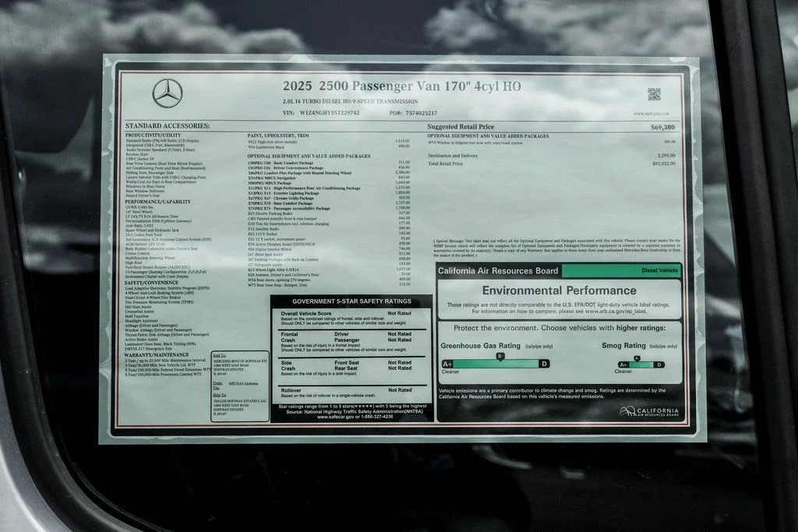
Task: Click the 'C01 - Driver Convenience Package' line
Action: [x=285, y=167]
